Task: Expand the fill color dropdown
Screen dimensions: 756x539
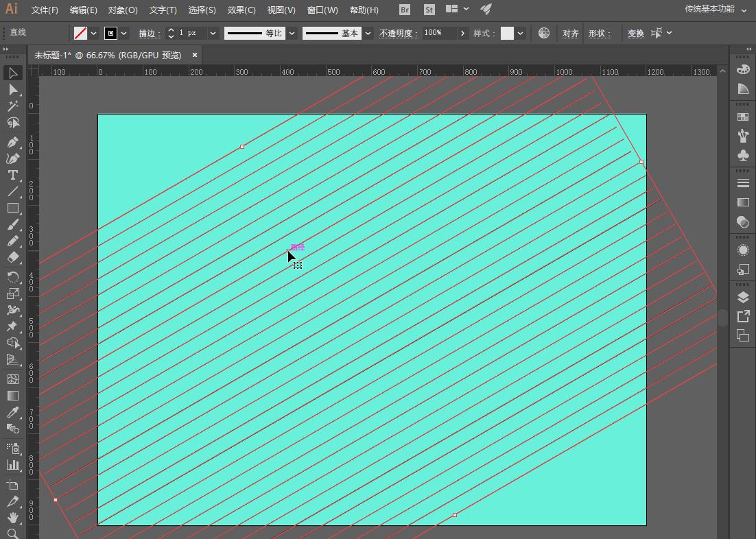Action: click(x=94, y=33)
